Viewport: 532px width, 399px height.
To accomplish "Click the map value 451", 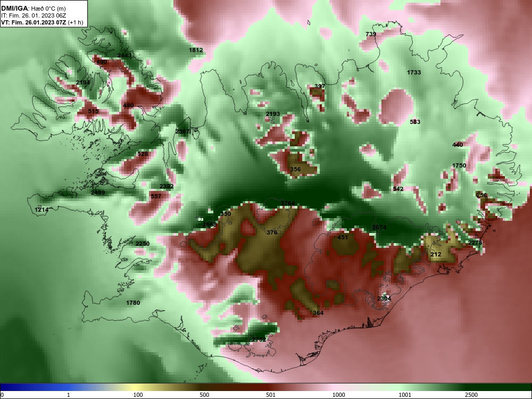I will tap(343, 237).
